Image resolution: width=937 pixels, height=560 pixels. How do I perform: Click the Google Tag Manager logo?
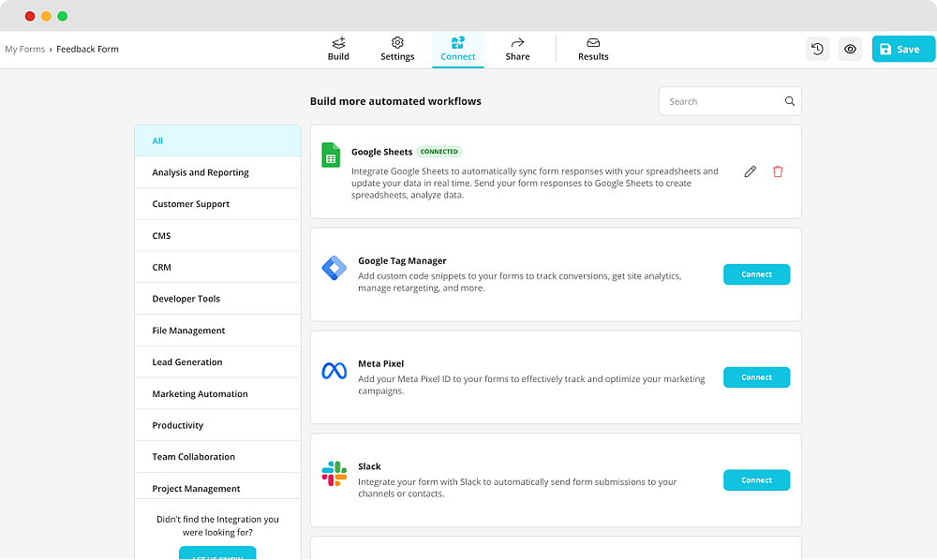pos(335,268)
